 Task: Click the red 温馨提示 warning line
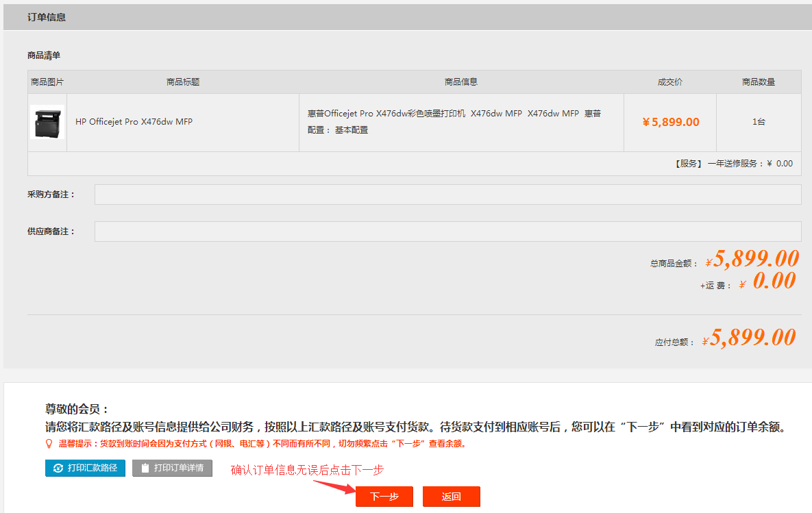(262, 444)
